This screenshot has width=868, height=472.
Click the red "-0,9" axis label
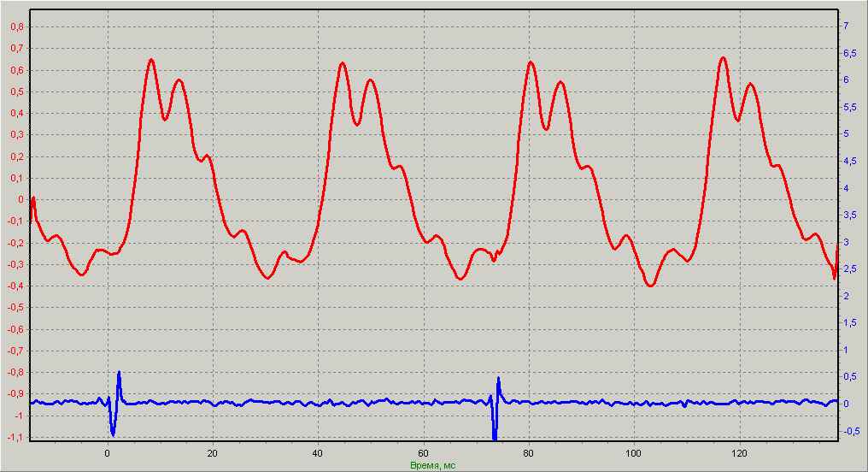16,394
